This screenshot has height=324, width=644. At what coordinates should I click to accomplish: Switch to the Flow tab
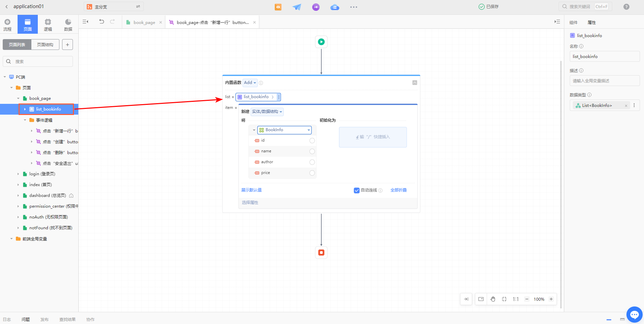click(x=7, y=25)
